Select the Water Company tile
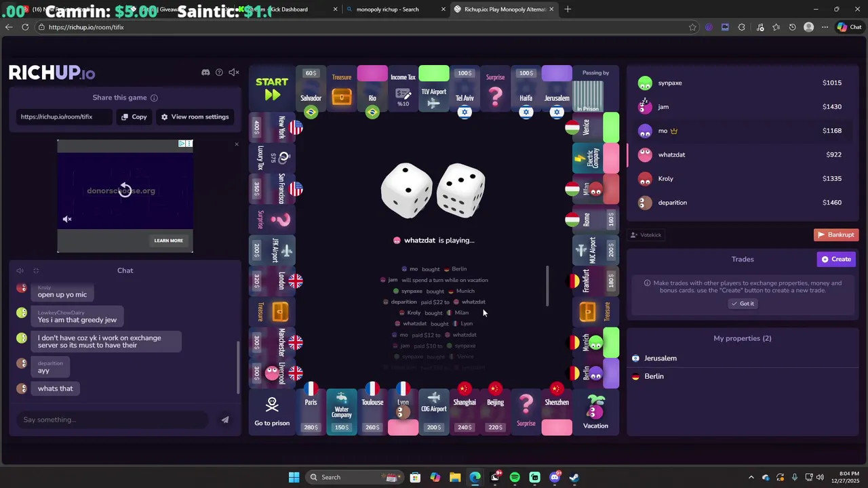Viewport: 868px width, 488px height. tap(342, 412)
